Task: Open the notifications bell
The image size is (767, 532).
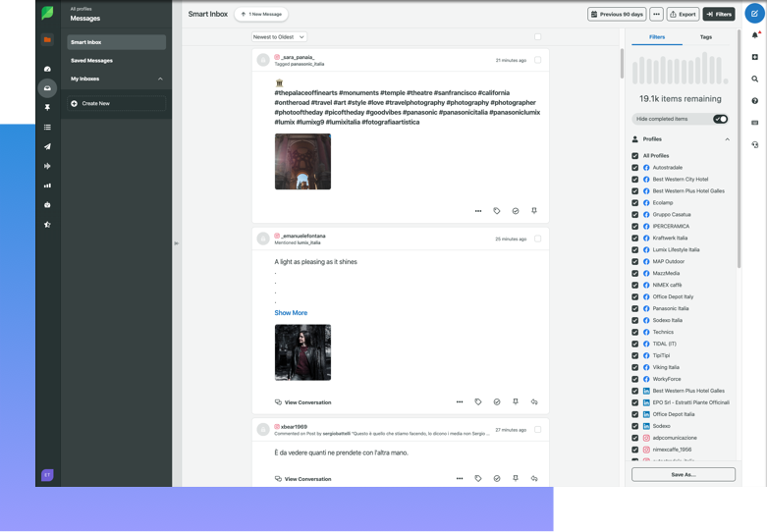Action: pos(754,35)
